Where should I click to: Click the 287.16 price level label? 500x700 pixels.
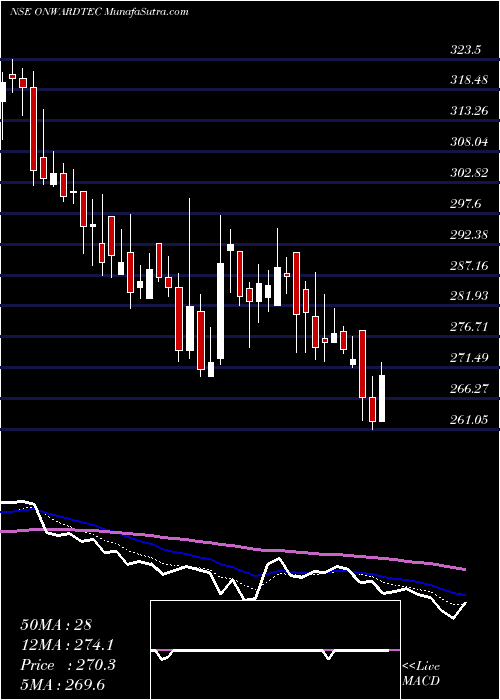click(x=468, y=266)
